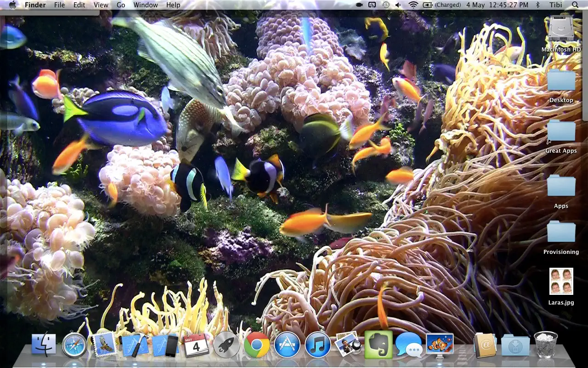
Task: Open Evernote elephant icon in Dock
Action: [x=378, y=345]
